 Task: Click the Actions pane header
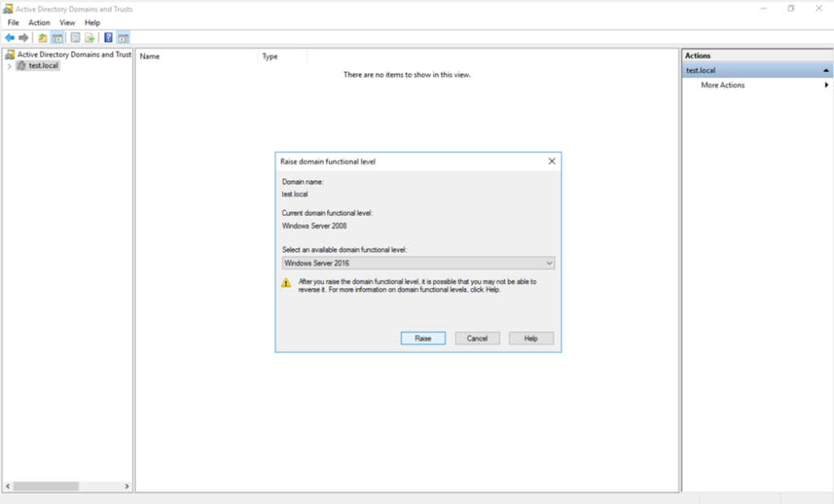tap(757, 55)
